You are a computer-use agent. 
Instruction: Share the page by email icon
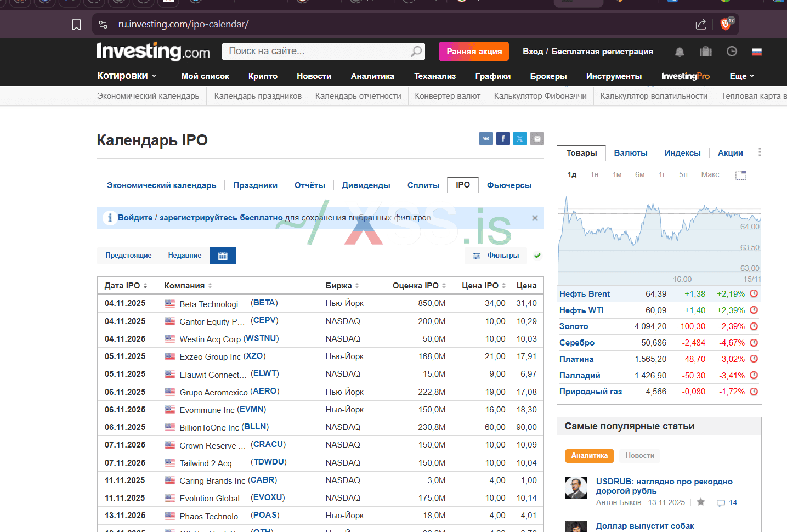(x=537, y=139)
